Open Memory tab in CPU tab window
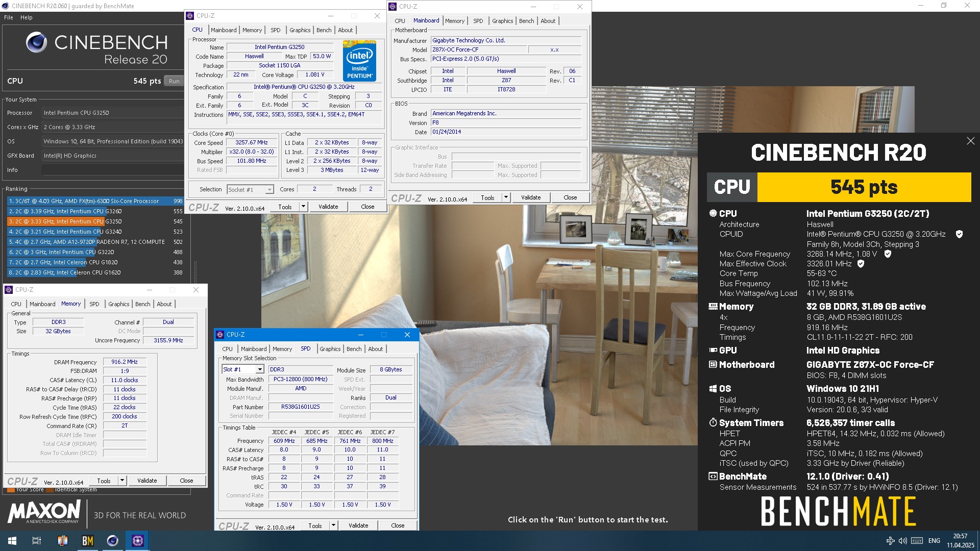 tap(252, 30)
